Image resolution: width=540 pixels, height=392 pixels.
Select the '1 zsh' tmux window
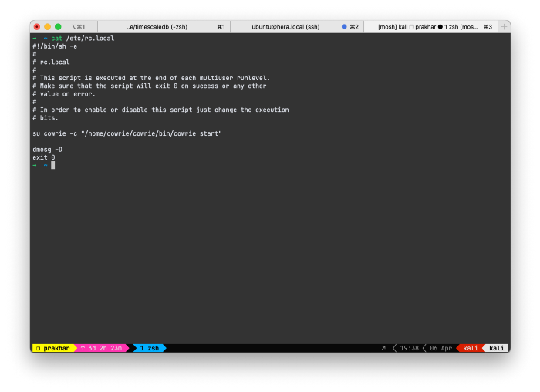point(149,348)
